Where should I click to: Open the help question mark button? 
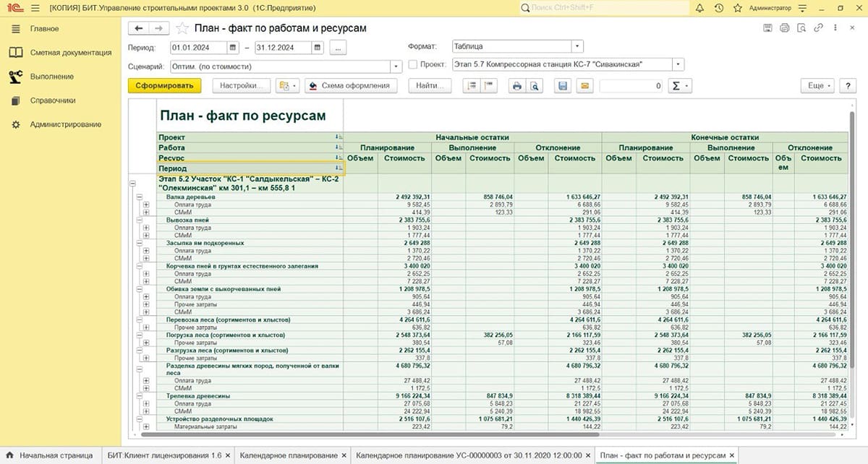tap(848, 85)
